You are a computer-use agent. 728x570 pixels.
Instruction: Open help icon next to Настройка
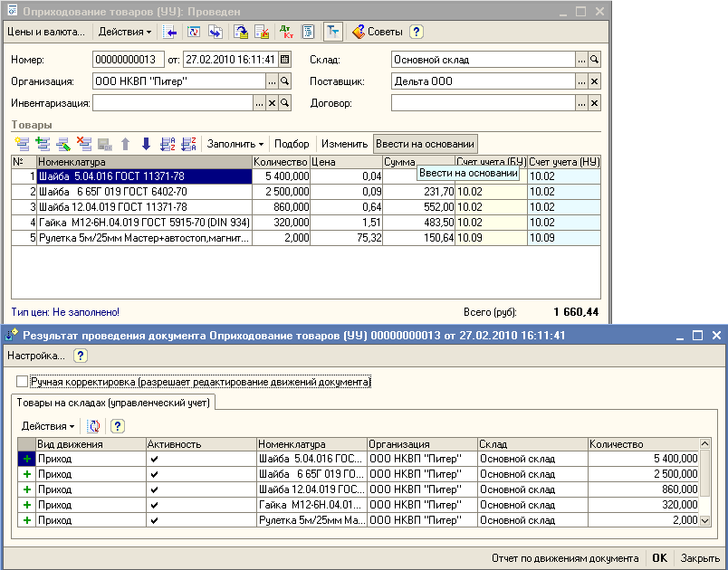[x=81, y=356]
